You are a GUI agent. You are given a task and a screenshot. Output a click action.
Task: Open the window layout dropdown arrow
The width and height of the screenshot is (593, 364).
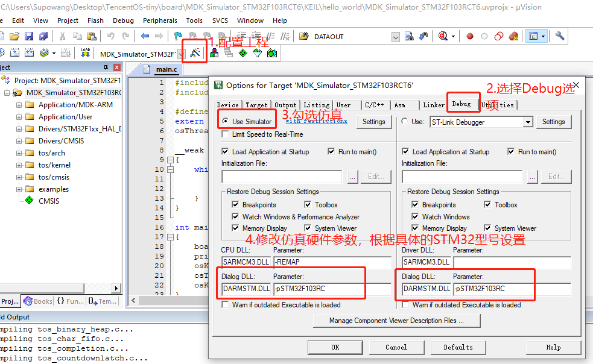point(544,37)
